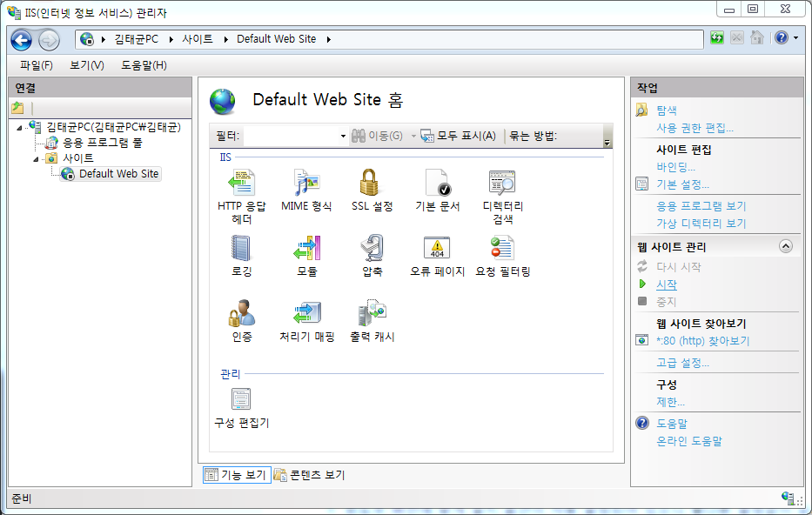Click the 제한... link
The height and width of the screenshot is (515, 812).
pyautogui.click(x=670, y=402)
